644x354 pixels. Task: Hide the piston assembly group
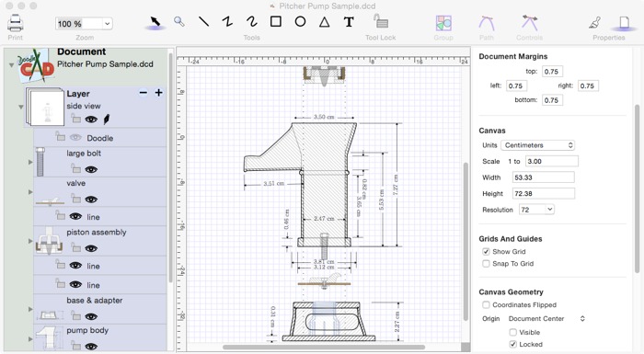[91, 248]
